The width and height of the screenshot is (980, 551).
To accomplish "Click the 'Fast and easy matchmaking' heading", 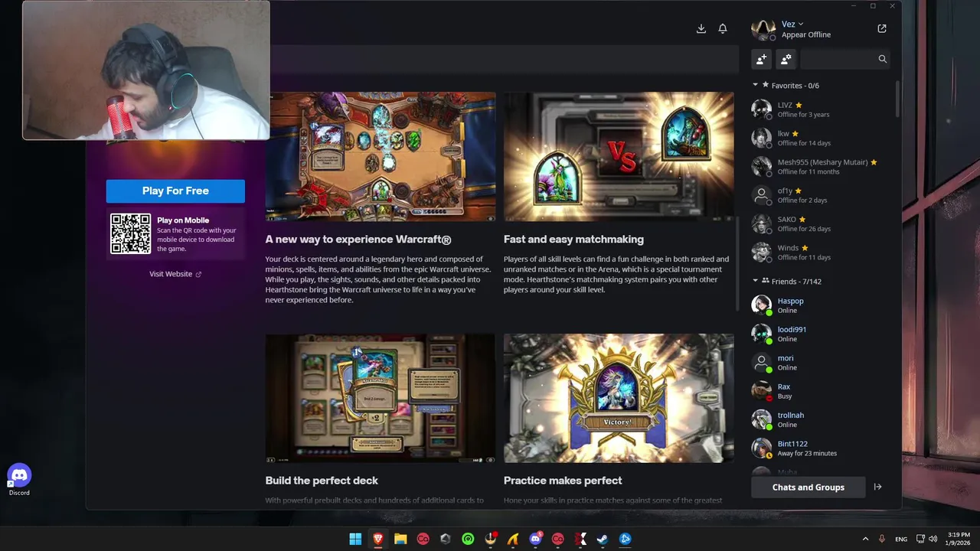I will [573, 240].
